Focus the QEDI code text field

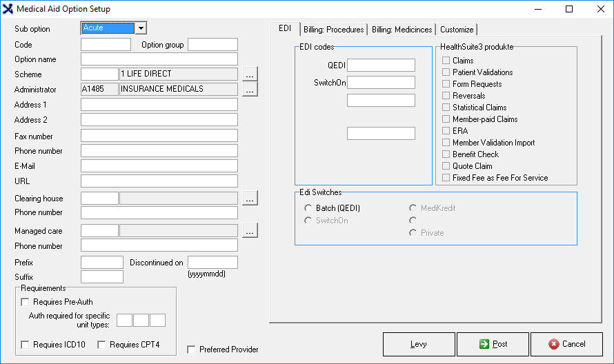coord(381,65)
